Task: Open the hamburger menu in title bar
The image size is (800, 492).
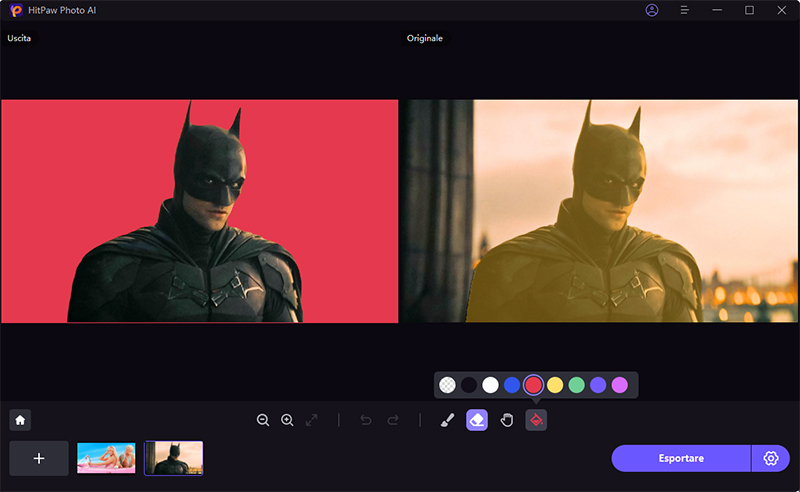Action: pyautogui.click(x=684, y=10)
